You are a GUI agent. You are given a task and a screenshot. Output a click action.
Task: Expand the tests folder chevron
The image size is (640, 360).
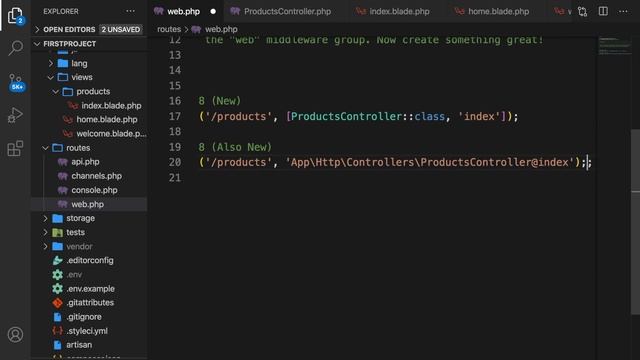[45, 232]
